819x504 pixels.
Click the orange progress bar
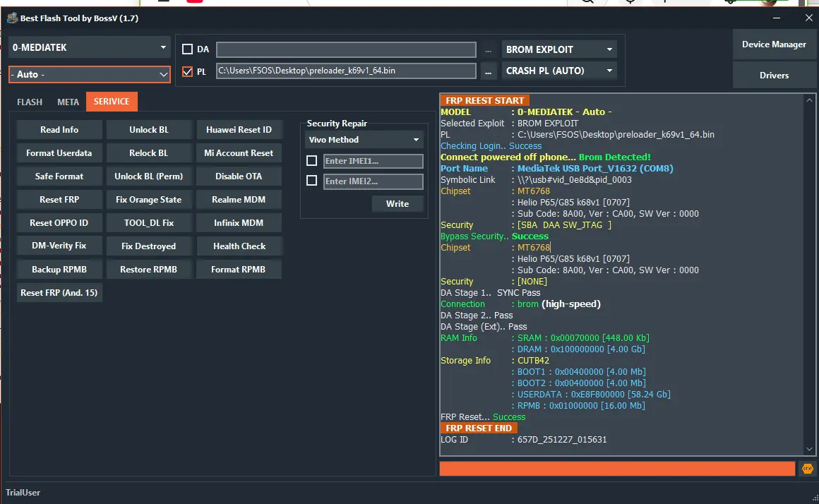tap(617, 469)
